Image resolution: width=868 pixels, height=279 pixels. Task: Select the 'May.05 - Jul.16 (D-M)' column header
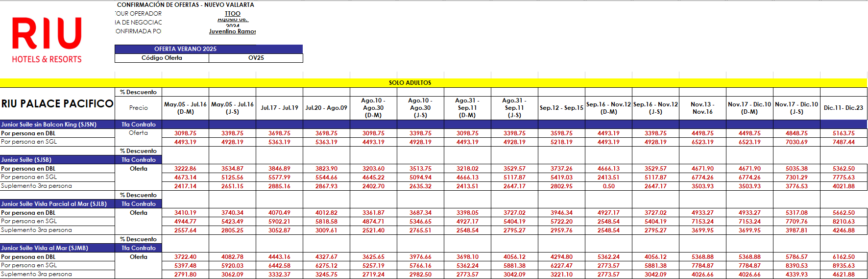click(186, 108)
